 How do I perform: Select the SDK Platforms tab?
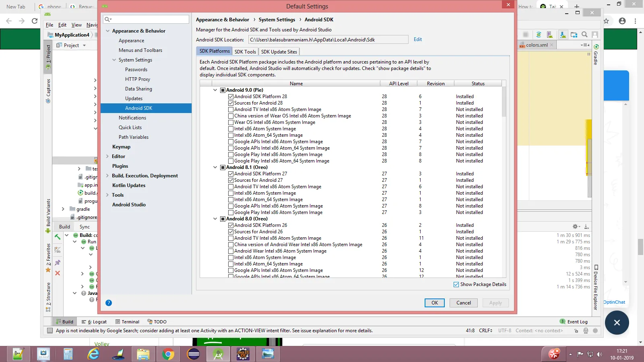215,51
